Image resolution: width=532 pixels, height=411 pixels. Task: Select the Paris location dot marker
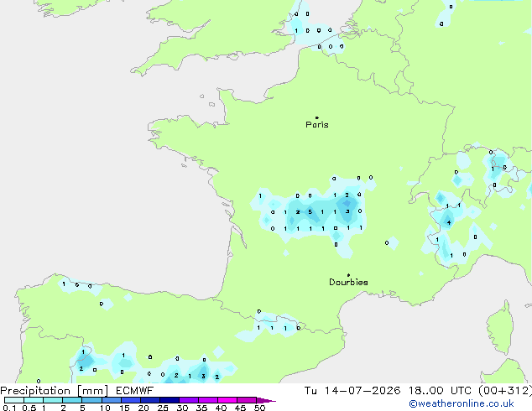pyautogui.click(x=317, y=117)
